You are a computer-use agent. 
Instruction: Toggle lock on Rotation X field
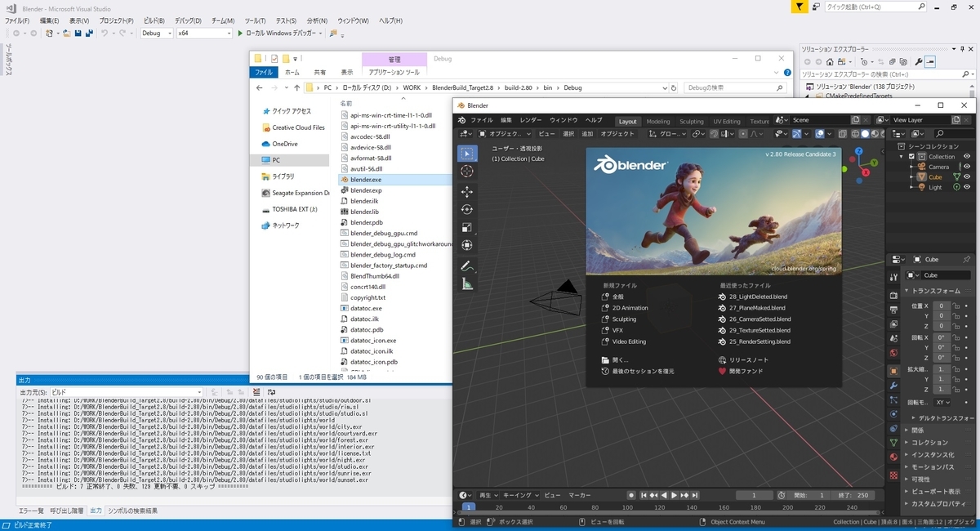956,337
